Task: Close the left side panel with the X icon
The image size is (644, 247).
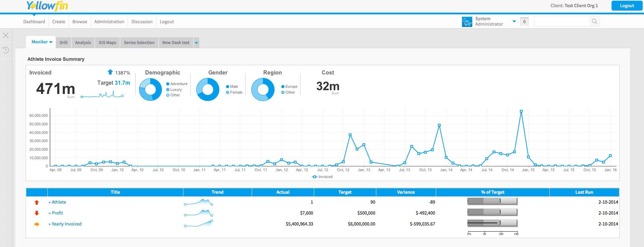Action: (x=5, y=35)
